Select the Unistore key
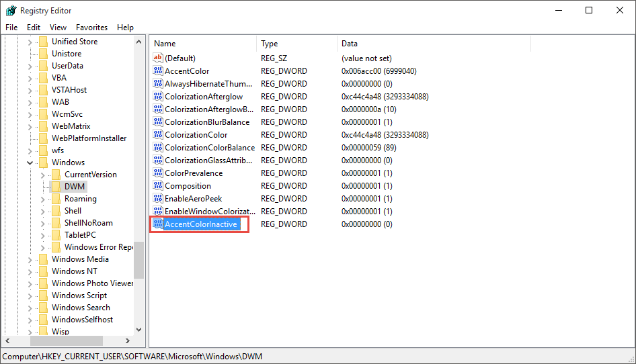 pyautogui.click(x=67, y=54)
